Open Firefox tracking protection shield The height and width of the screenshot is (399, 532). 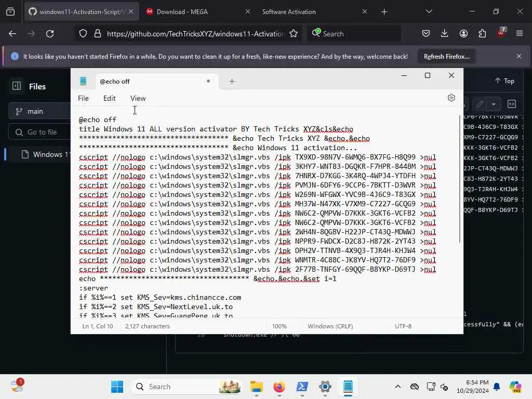point(83,34)
